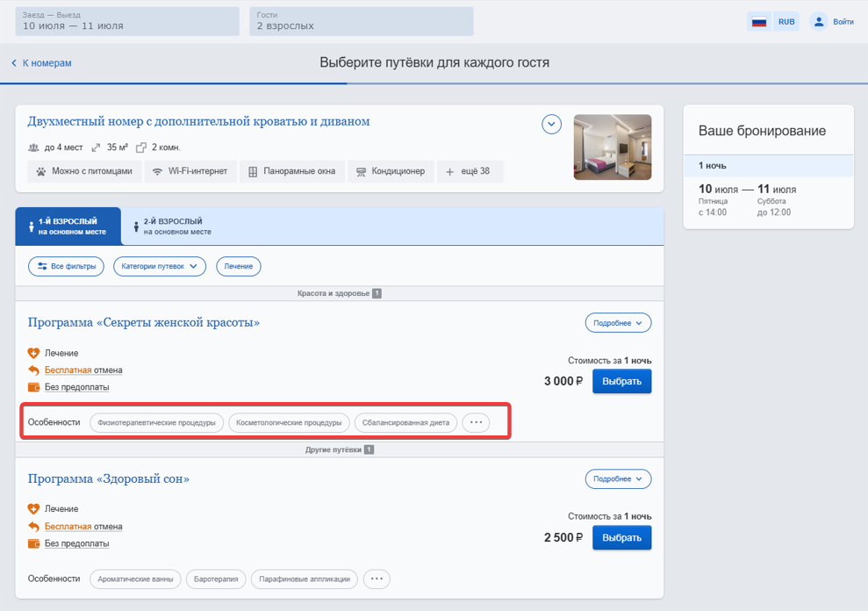This screenshot has height=611, width=868.
Task: Click the user profile avatar icon
Action: point(818,22)
